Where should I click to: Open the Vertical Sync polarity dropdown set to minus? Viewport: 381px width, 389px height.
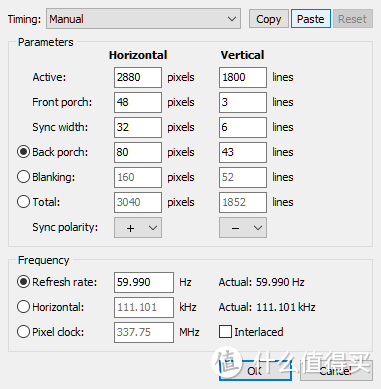coord(243,228)
